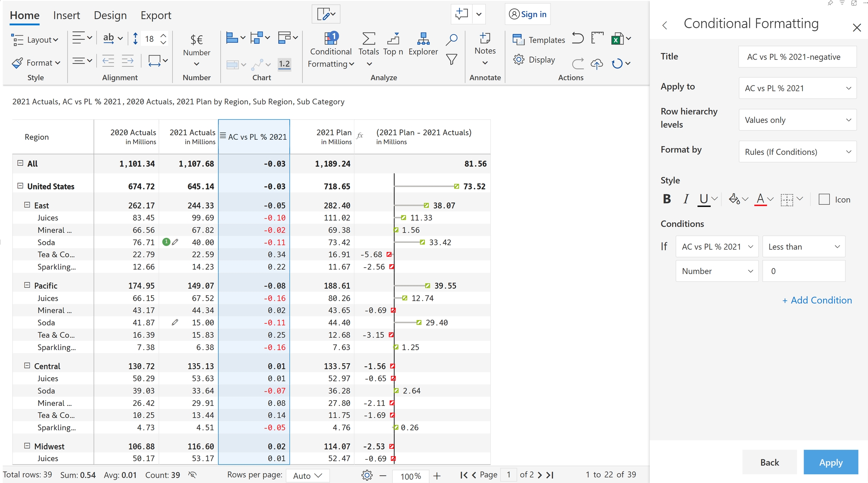
Task: Click the Add Condition link
Action: click(817, 300)
